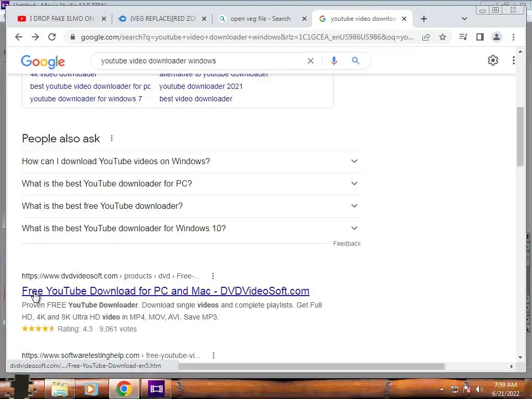Open the Chrome profile avatar
532x399 pixels.
pyautogui.click(x=496, y=37)
